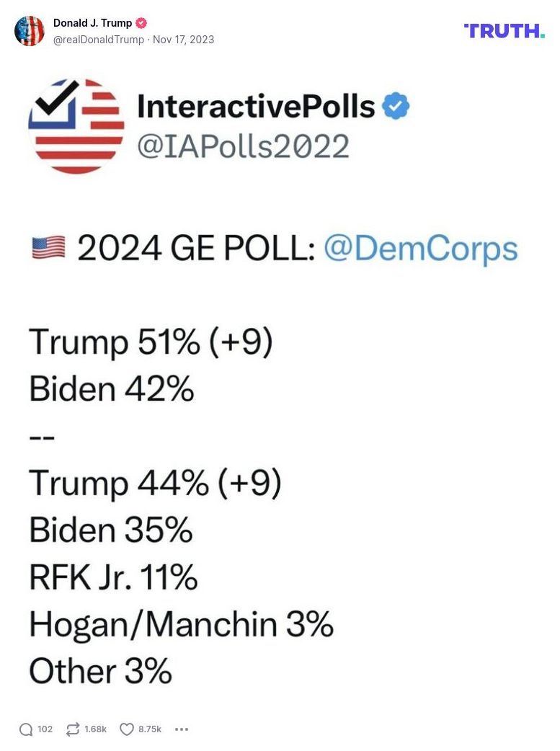Click the ReTruth repost icon
This screenshot has height=751, width=560.
pos(73,729)
